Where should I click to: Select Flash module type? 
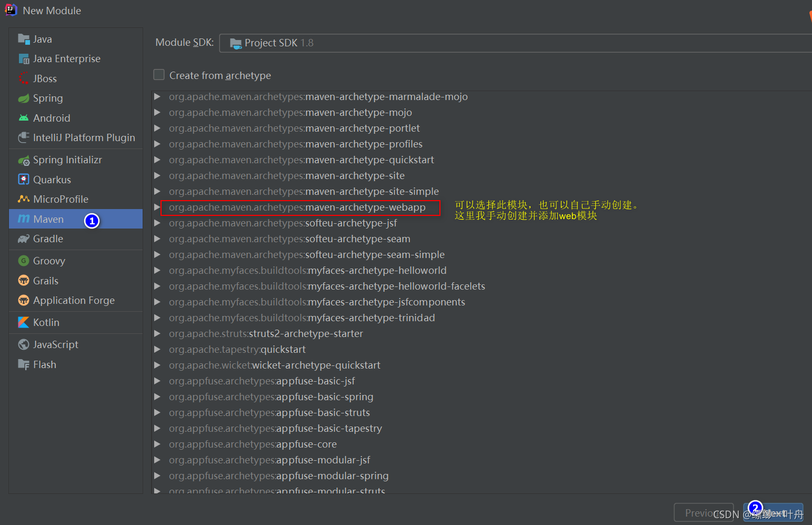76,364
